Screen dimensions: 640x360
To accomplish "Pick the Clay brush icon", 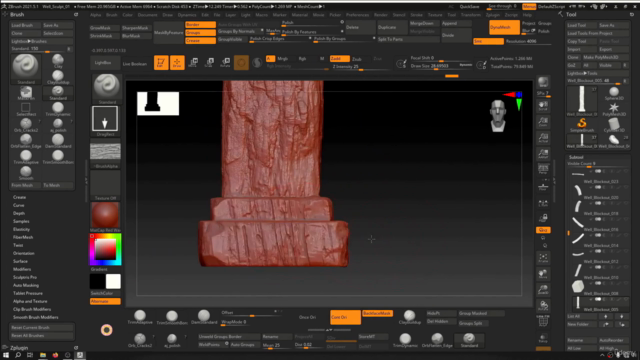I will [x=58, y=61].
